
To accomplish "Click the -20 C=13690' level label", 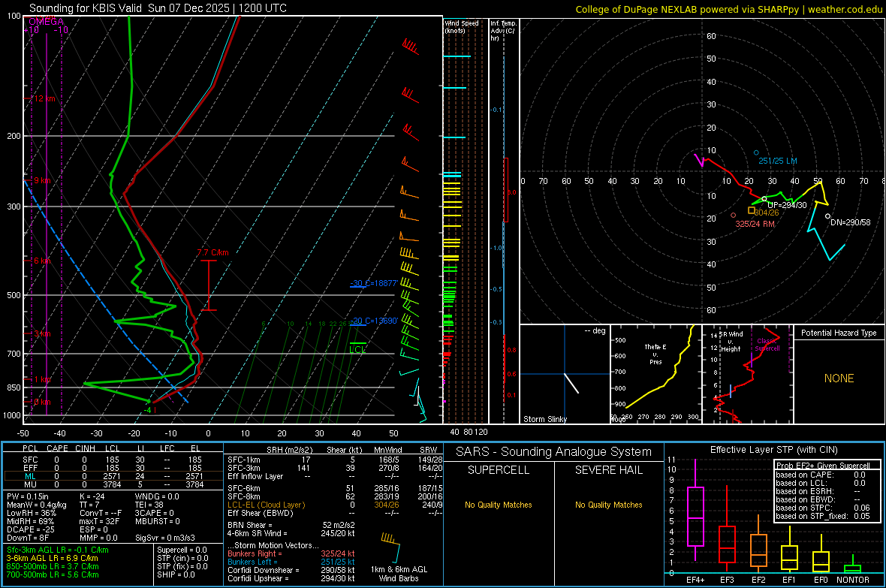I will [x=373, y=321].
